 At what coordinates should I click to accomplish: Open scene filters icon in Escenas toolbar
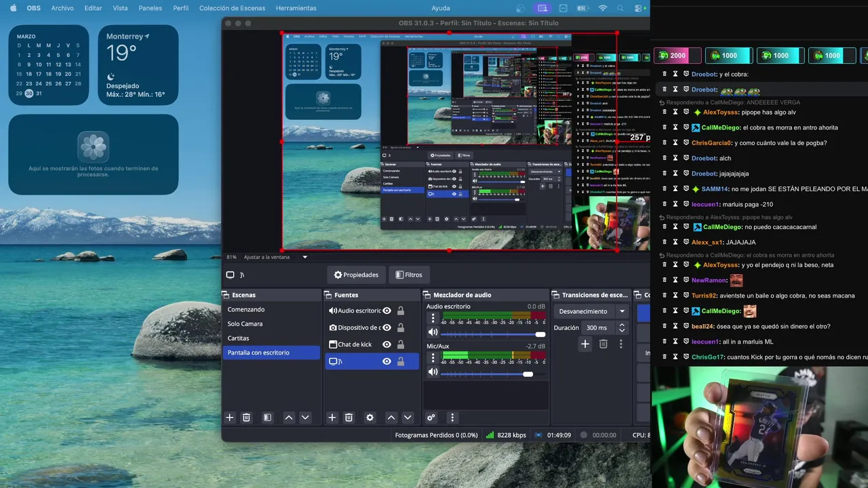pos(267,418)
